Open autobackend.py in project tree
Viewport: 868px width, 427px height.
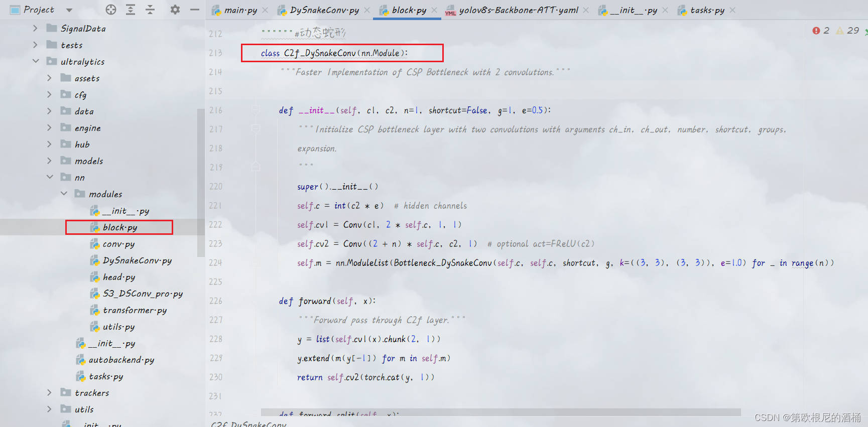[121, 360]
